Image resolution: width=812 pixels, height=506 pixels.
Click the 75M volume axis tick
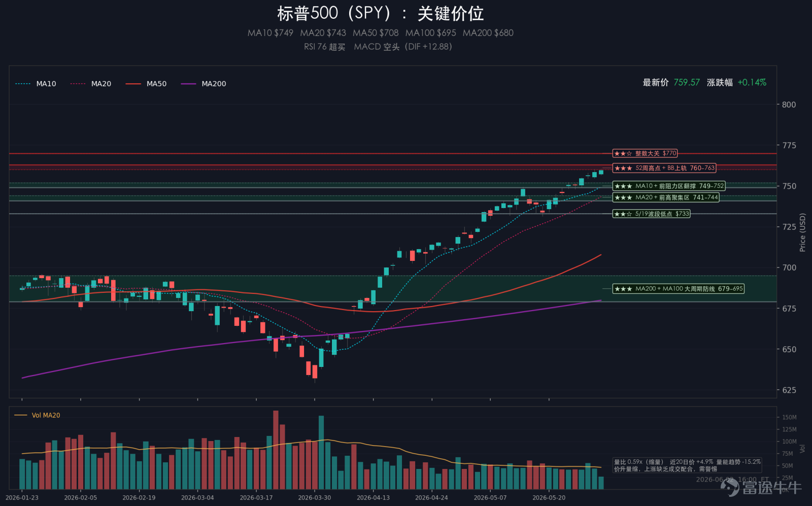(788, 454)
